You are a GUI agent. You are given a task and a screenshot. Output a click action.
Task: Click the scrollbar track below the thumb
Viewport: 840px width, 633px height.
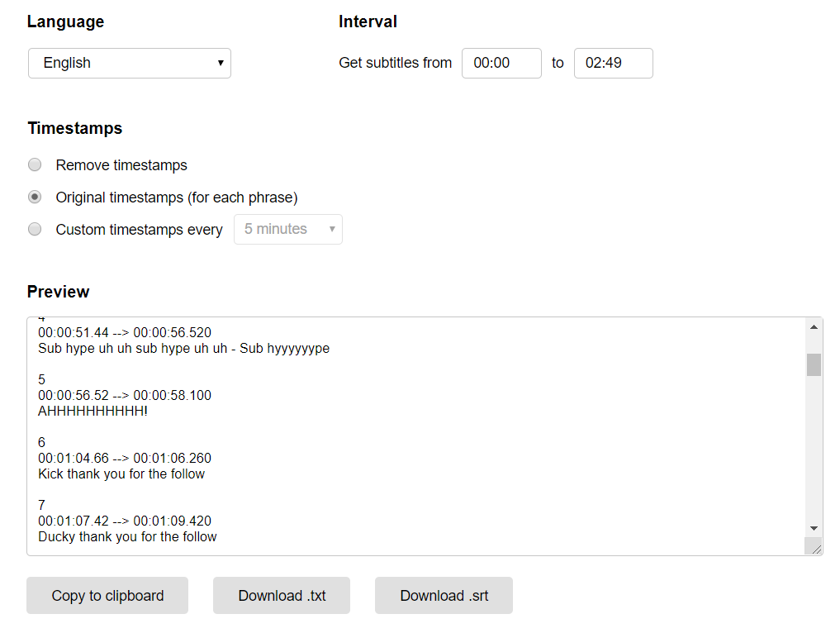814,455
